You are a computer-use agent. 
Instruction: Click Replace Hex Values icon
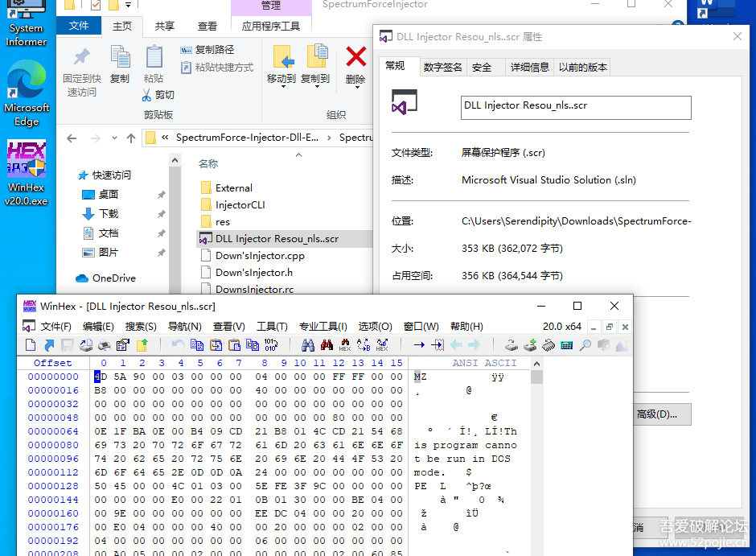pyautogui.click(x=382, y=345)
